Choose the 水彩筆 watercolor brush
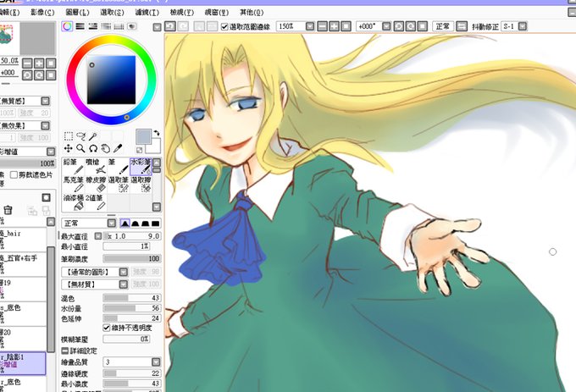 (141, 167)
